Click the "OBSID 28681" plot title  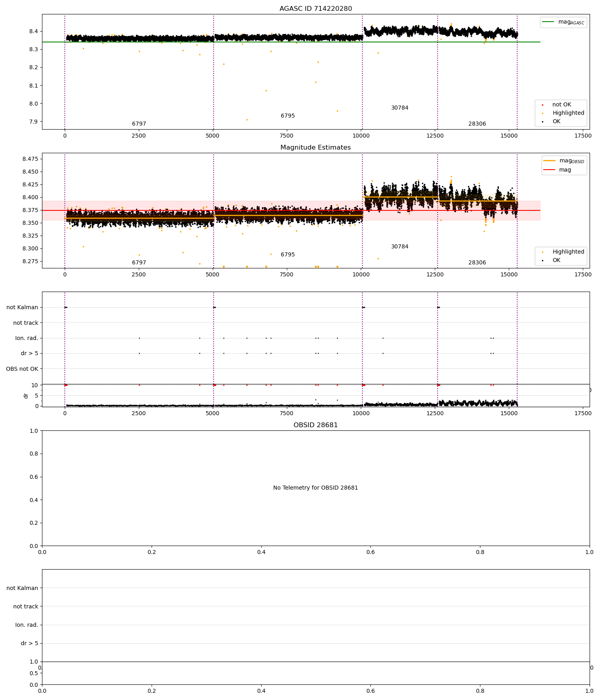[316, 425]
